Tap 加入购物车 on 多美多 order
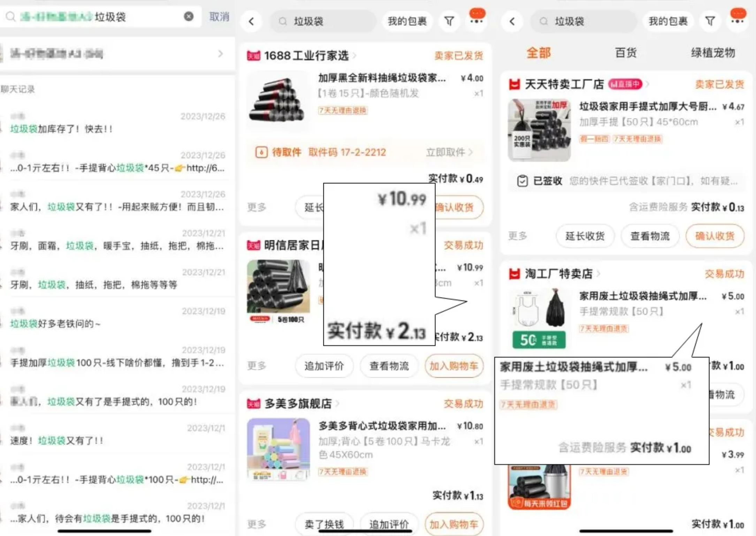756x536 pixels. pos(454,524)
